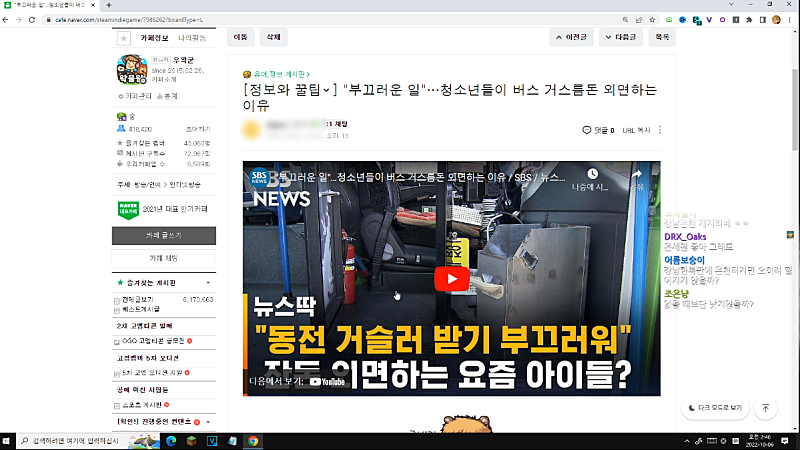Open the 전체글보기 board

pos(138,299)
